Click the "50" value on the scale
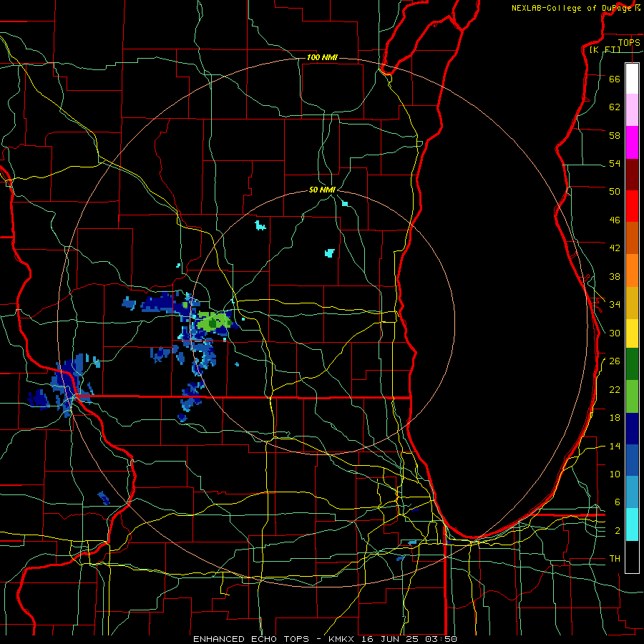This screenshot has height=644, width=644. [x=615, y=192]
